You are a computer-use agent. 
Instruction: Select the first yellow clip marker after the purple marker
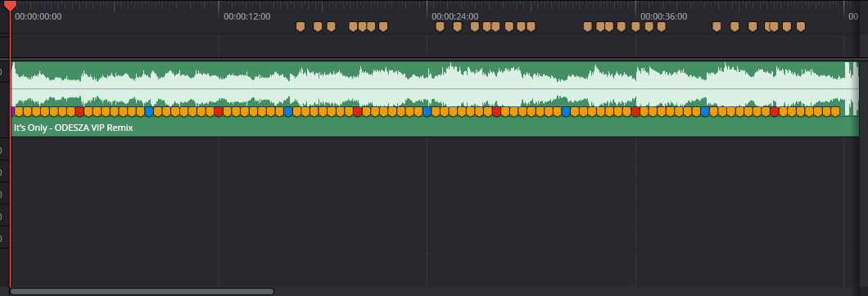point(19,111)
